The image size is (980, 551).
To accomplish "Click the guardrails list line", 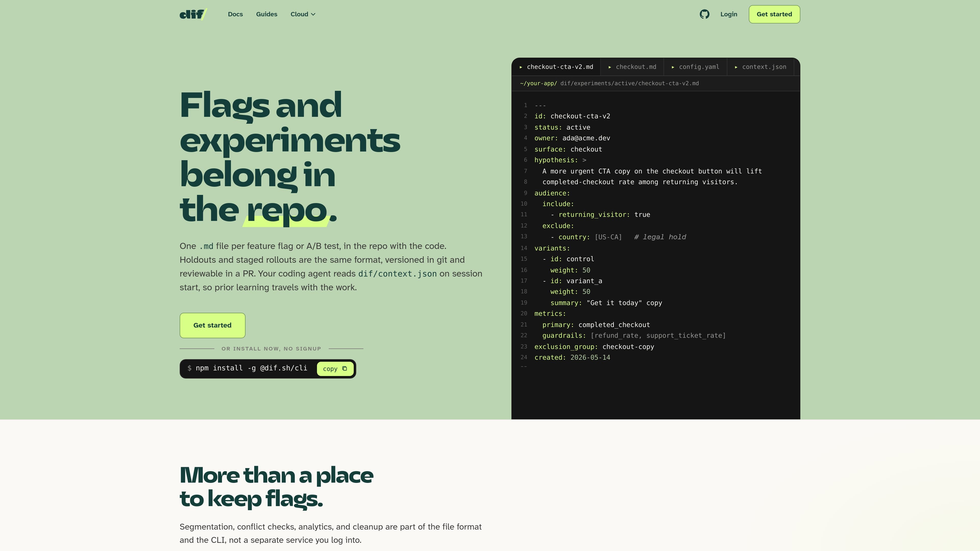I will click(634, 335).
